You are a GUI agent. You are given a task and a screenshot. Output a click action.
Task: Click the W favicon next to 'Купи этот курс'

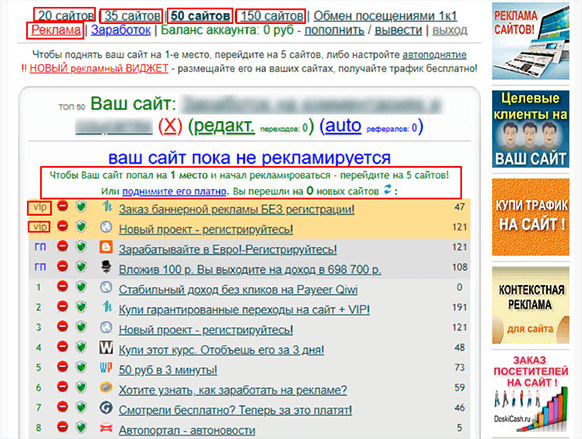(x=106, y=347)
